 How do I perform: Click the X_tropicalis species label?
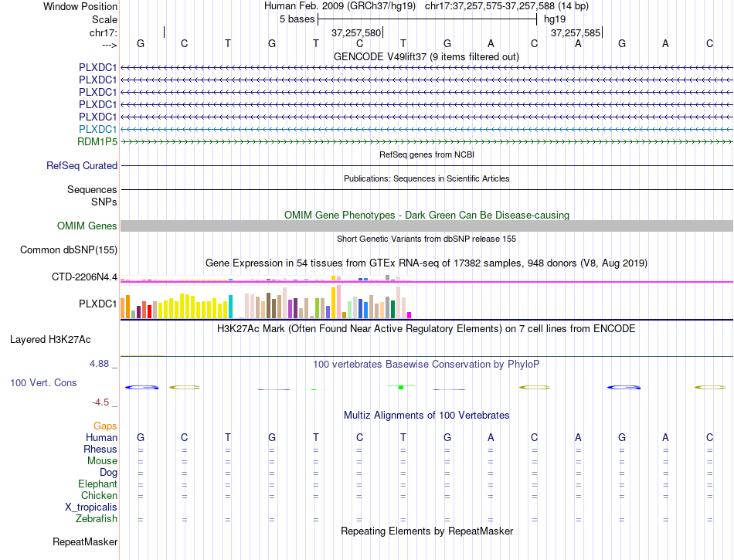(x=91, y=507)
